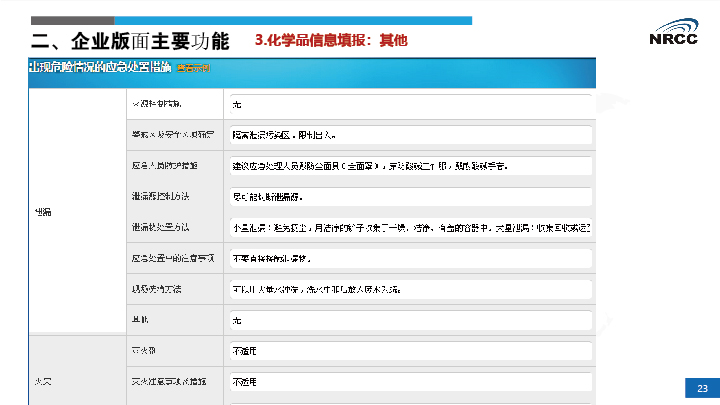Click the 出现危险情况的应急处置措施 section header
720x405 pixels.
tap(100, 67)
